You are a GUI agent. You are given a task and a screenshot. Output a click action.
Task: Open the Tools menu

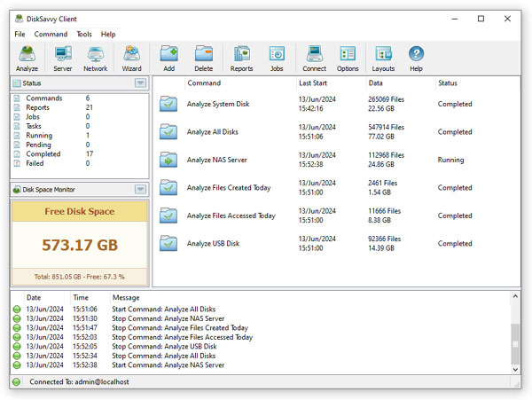(x=84, y=34)
